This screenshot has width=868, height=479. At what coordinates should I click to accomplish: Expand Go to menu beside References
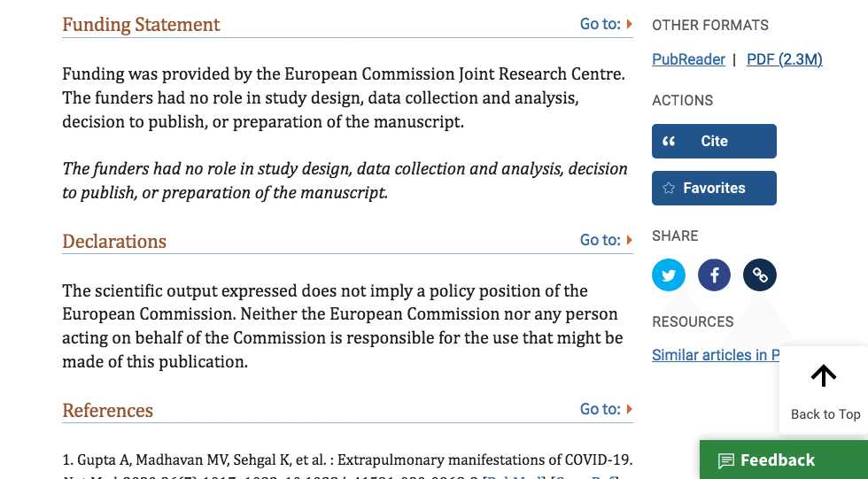coord(606,409)
